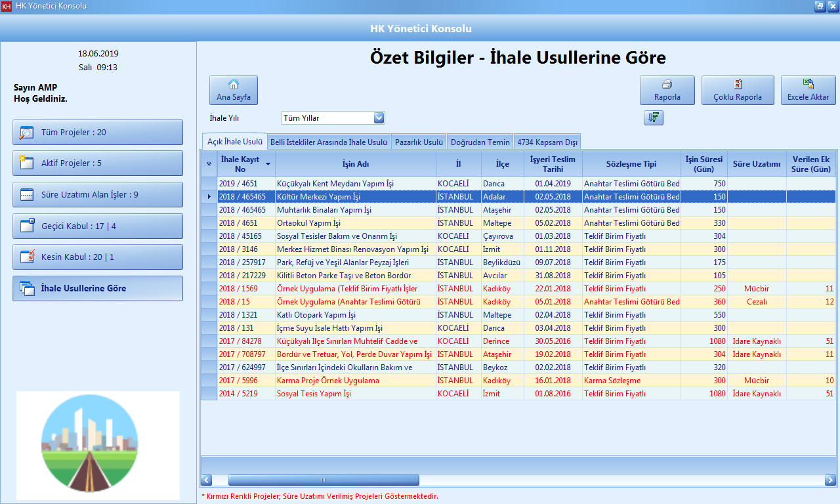
Task: Click the green sort arrow icon below Raporla
Action: [653, 117]
